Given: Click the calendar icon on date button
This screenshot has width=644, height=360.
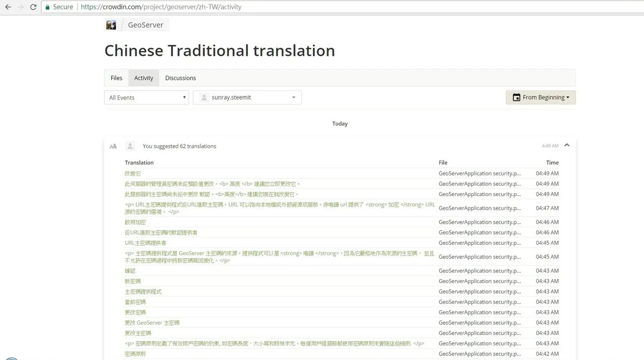Looking at the screenshot, I should (516, 98).
